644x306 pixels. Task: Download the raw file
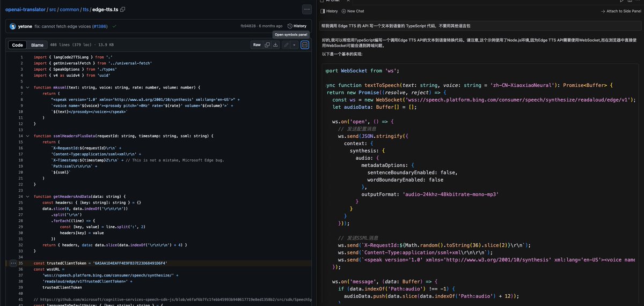pyautogui.click(x=275, y=45)
